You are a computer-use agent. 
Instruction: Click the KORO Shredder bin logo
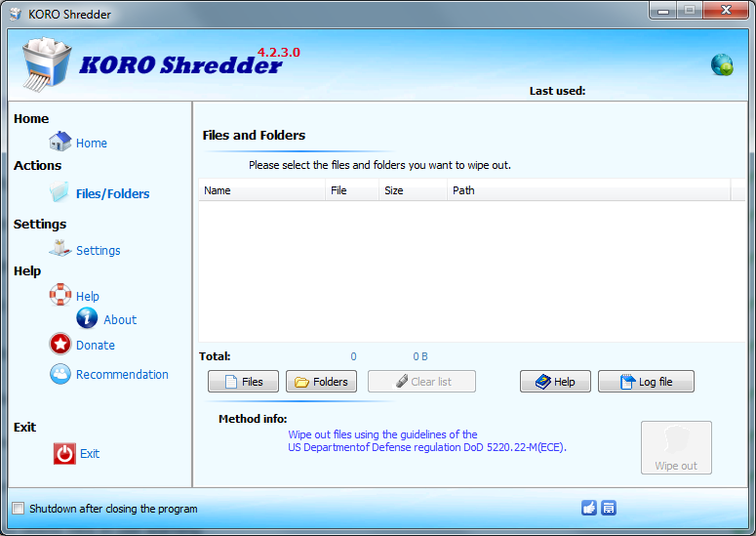(x=46, y=63)
